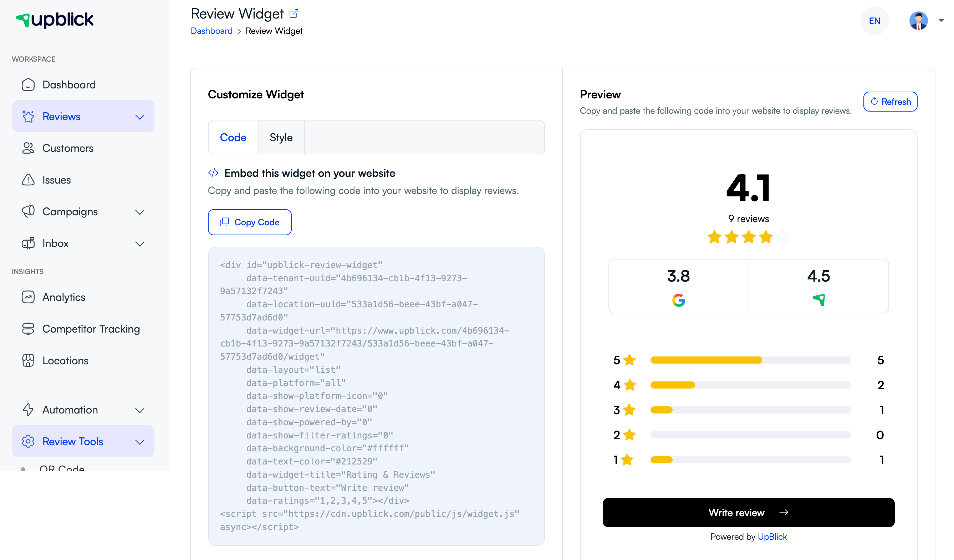Viewport: 954px width, 560px height.
Task: Open Locations in the sidebar
Action: tap(83, 361)
